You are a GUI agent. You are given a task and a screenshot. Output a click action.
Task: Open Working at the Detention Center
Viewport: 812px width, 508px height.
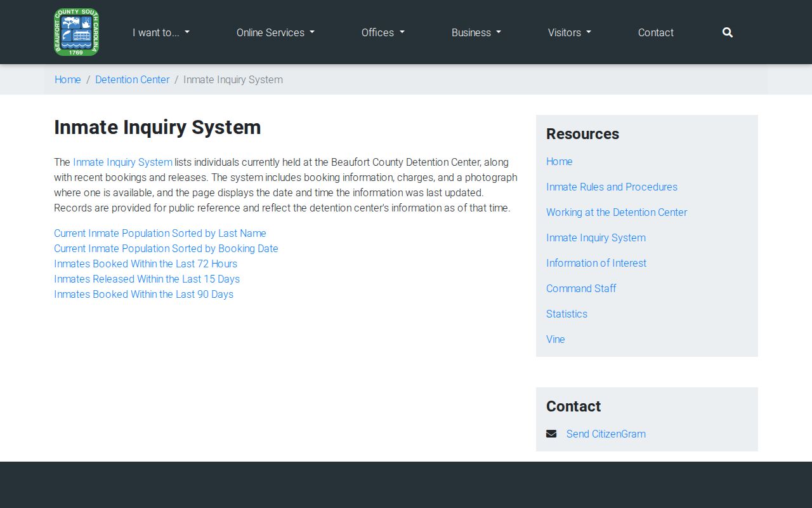(617, 212)
